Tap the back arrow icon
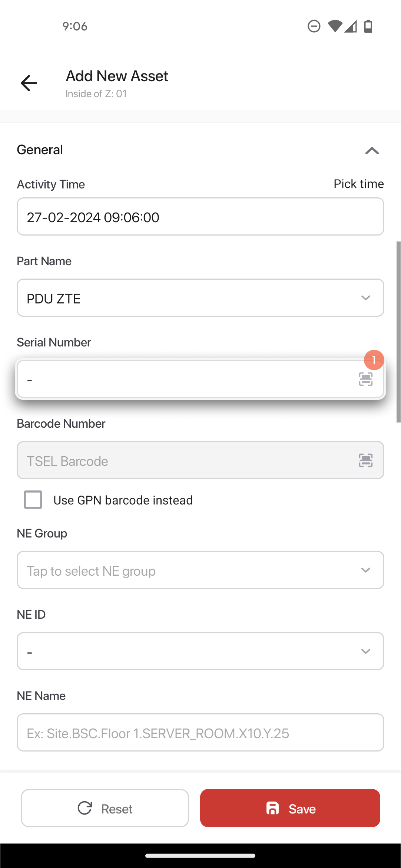Screen dimensions: 401x868 [x=29, y=83]
